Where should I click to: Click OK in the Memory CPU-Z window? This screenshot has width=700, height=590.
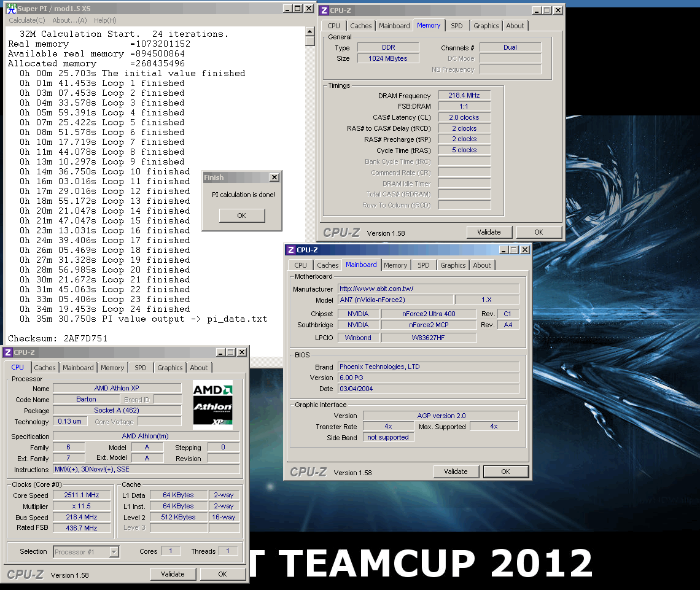(539, 232)
